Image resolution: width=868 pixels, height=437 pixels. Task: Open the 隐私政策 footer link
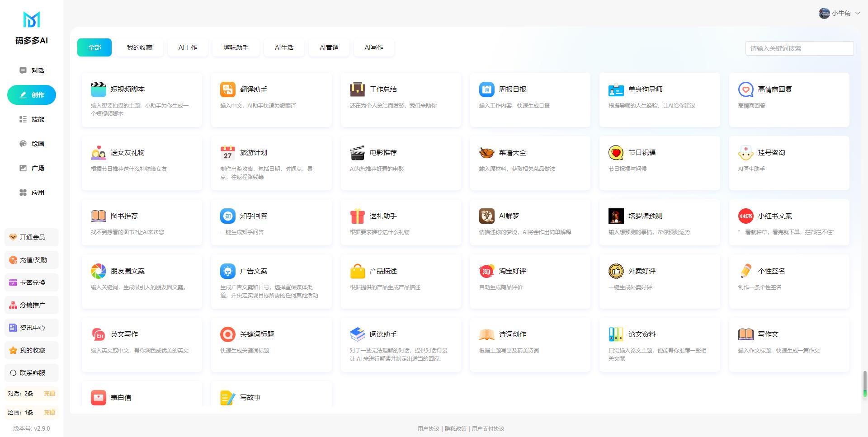tap(456, 429)
